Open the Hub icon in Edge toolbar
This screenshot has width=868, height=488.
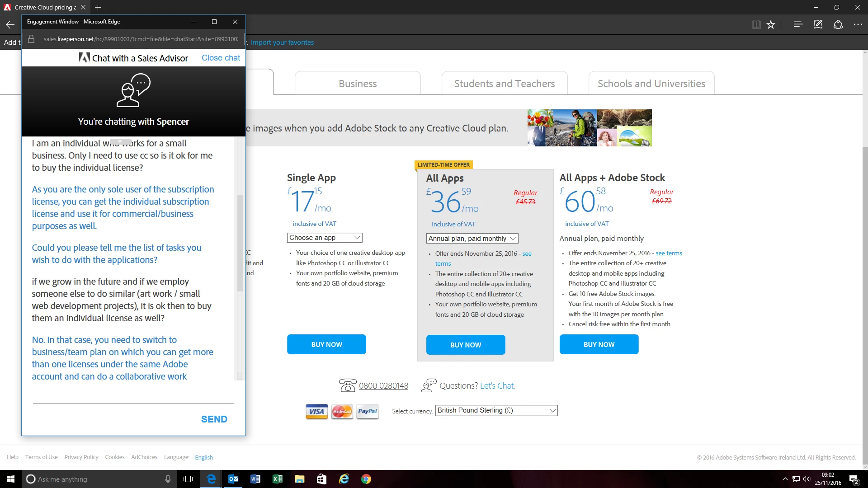click(798, 24)
